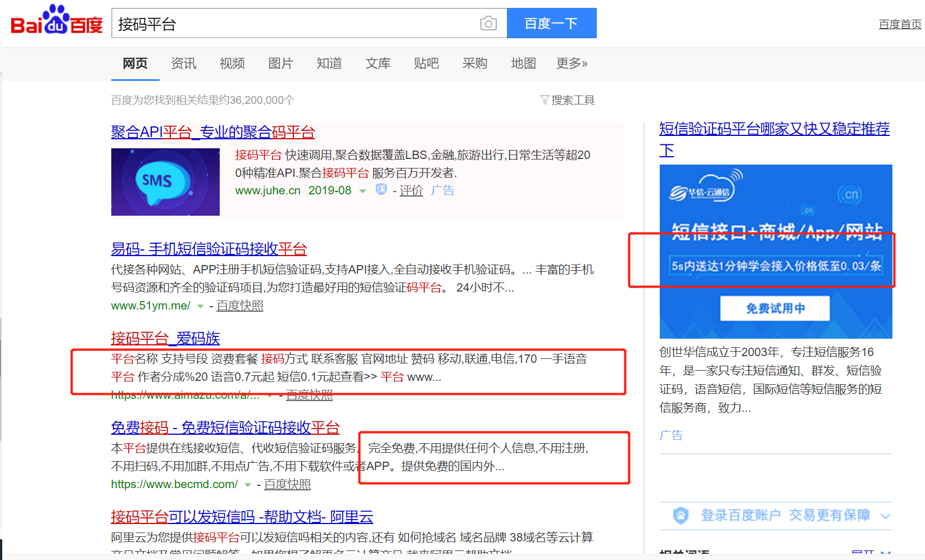Select the 网页 tab
The width and height of the screenshot is (925, 560).
pyautogui.click(x=135, y=63)
